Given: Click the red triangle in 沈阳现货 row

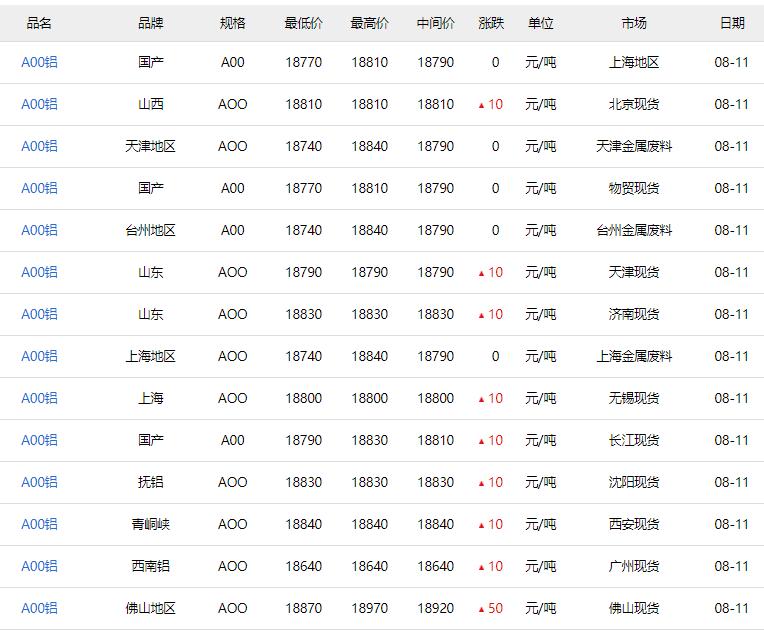Looking at the screenshot, I should click(x=481, y=483).
